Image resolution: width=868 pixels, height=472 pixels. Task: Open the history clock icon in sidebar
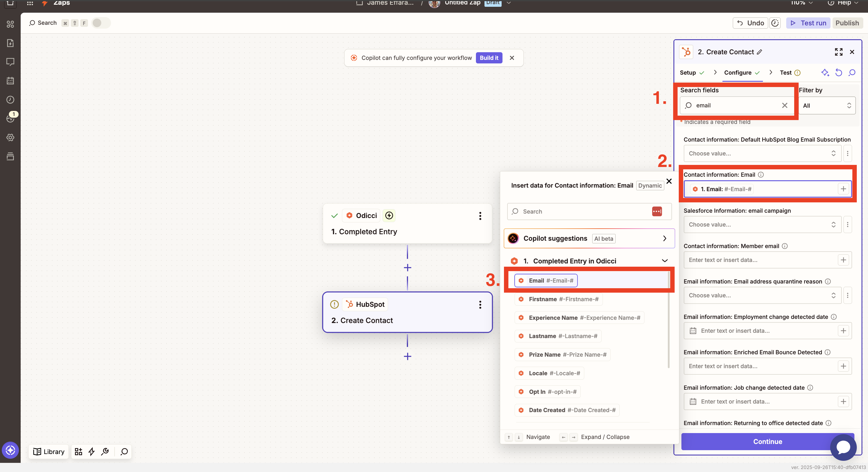coord(10,100)
